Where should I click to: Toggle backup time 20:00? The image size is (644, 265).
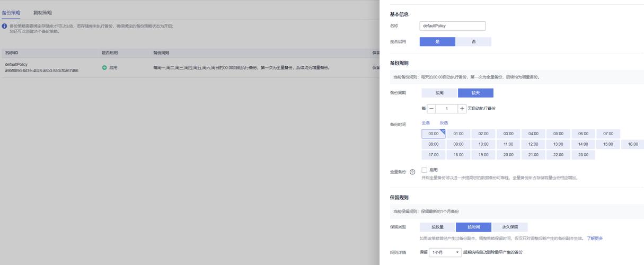508,155
